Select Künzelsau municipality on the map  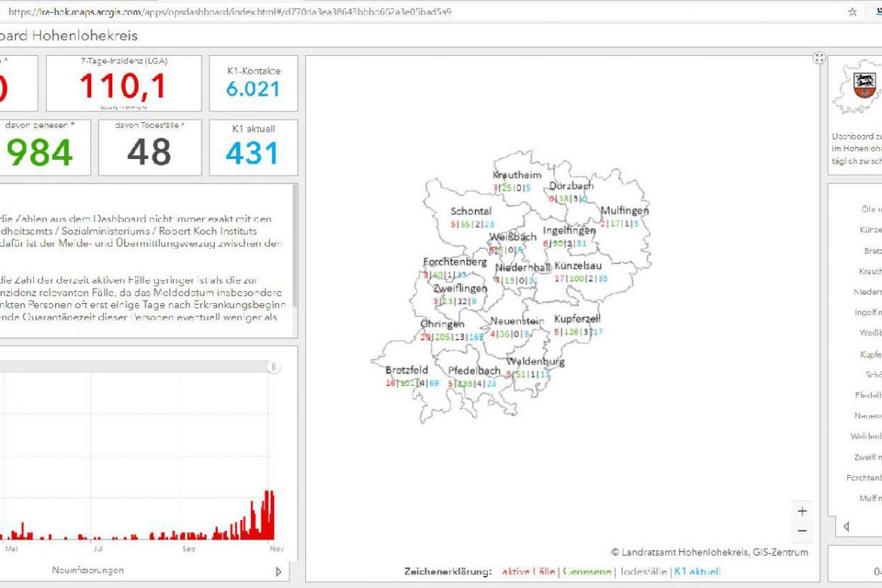pos(577,266)
